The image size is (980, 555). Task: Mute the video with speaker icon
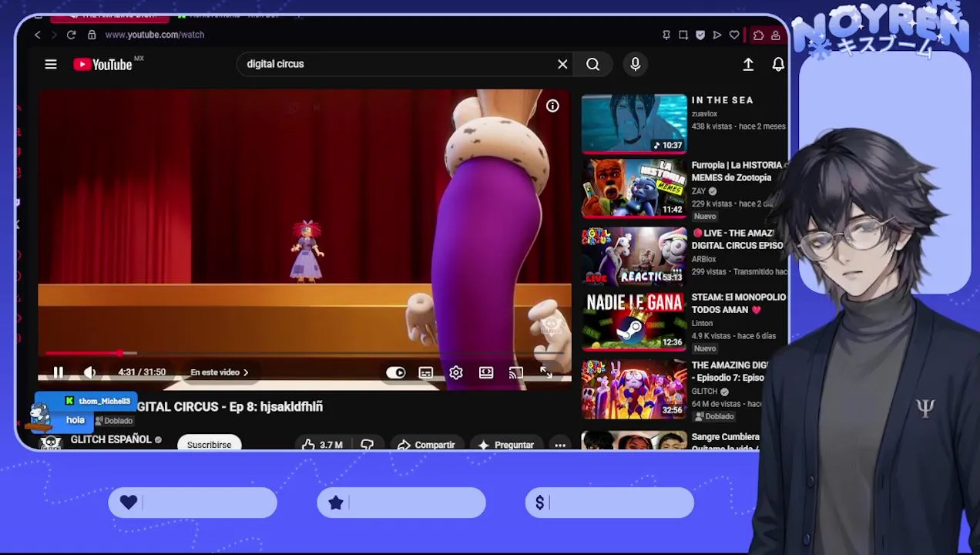89,372
